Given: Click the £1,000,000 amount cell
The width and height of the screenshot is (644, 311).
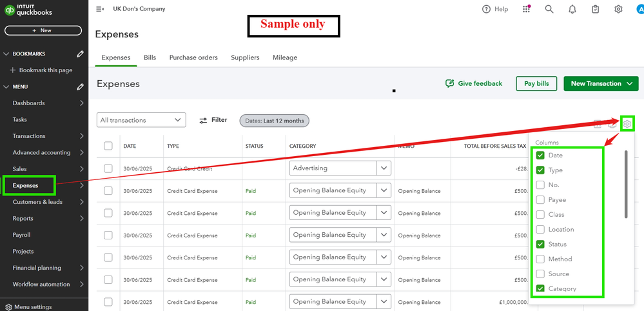Looking at the screenshot, I should coord(513,302).
